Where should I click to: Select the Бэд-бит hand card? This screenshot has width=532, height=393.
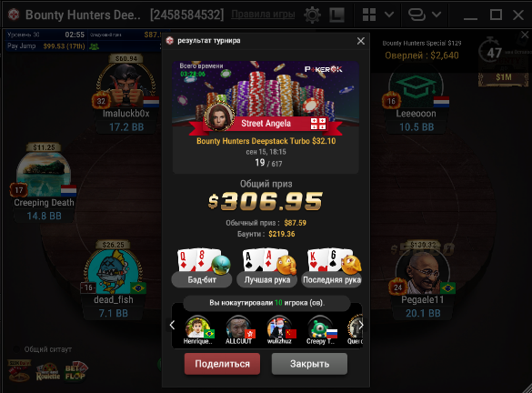pyautogui.click(x=202, y=267)
